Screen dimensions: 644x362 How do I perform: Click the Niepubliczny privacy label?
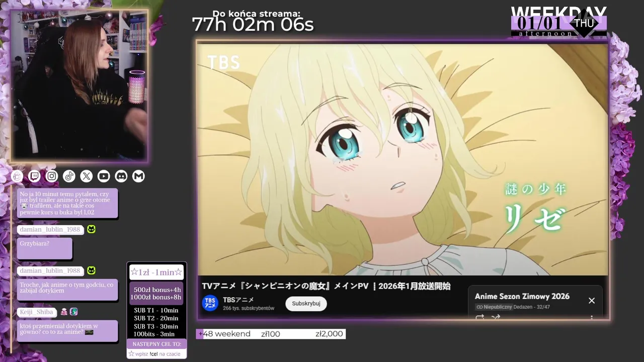[x=494, y=307]
